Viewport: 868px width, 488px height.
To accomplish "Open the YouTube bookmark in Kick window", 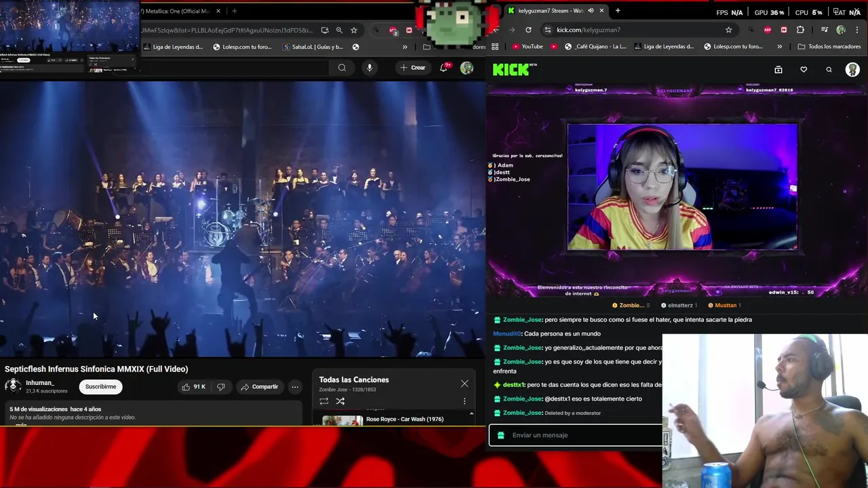I will coord(528,47).
